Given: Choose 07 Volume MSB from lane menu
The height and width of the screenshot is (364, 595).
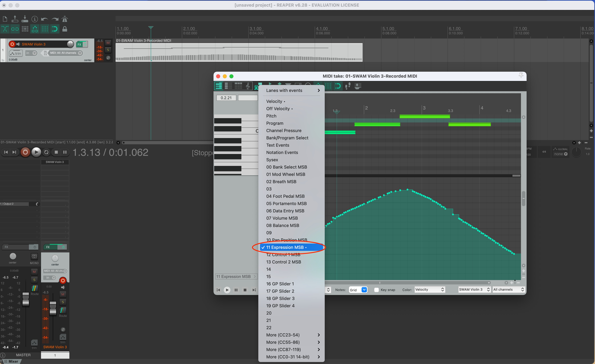Looking at the screenshot, I should pos(282,218).
